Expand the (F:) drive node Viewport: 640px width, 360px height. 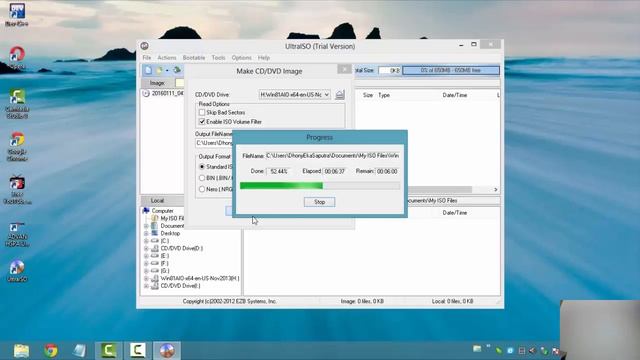[146, 263]
